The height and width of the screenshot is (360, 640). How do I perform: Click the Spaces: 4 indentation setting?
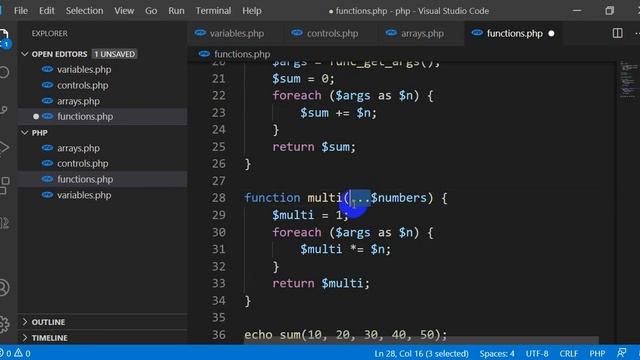click(497, 353)
